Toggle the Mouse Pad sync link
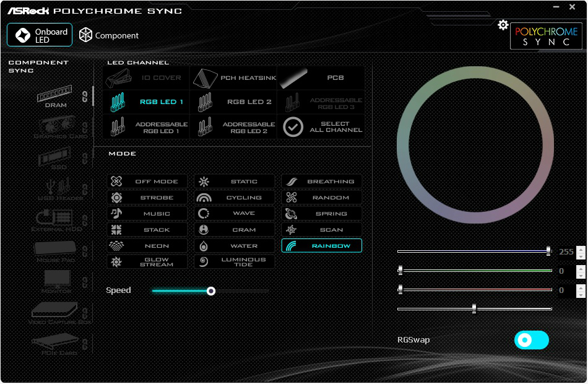This screenshot has height=384, width=588. click(x=85, y=251)
